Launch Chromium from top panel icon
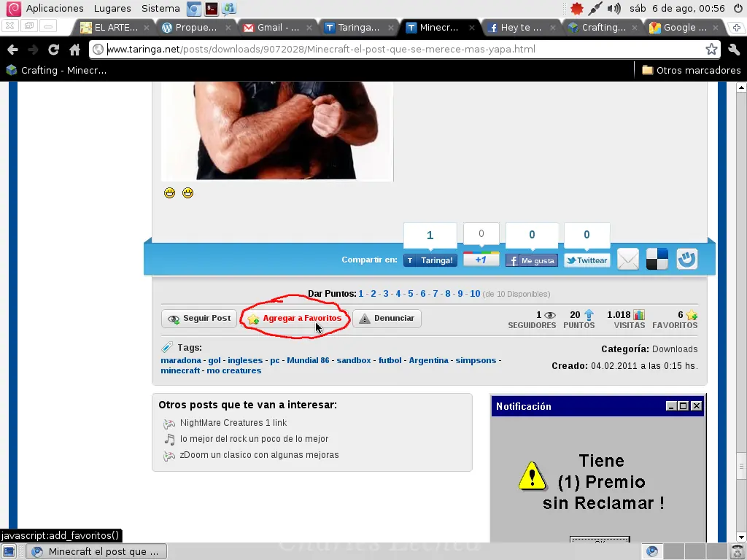This screenshot has height=560, width=747. 194,8
